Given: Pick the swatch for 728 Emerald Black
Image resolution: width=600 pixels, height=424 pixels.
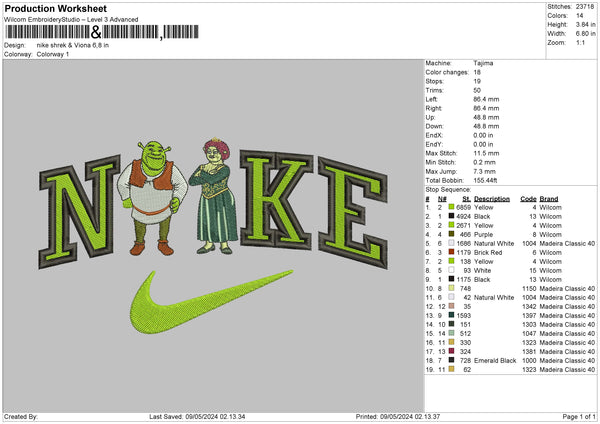Looking at the screenshot, I should (451, 360).
